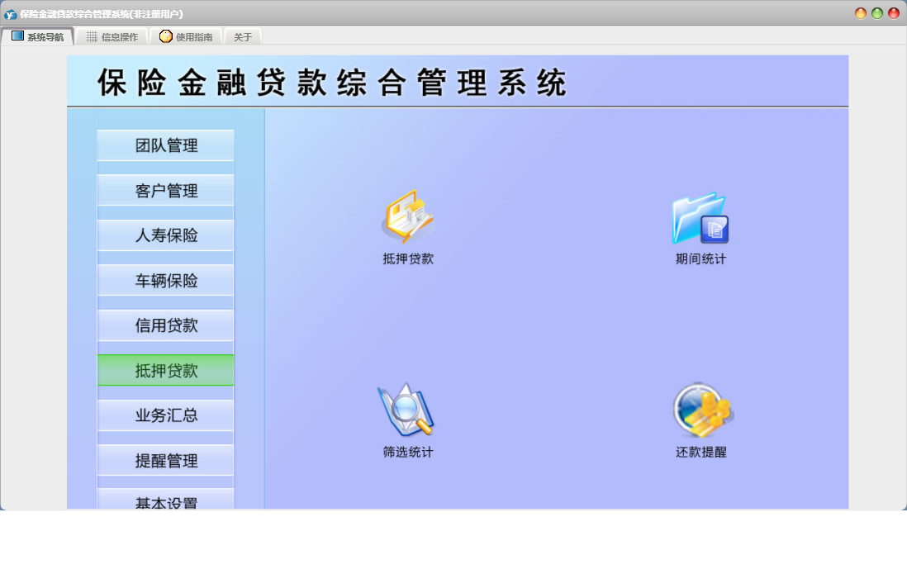Select highlighted 抵押贷款 sidebar button
This screenshot has width=907, height=588.
[x=166, y=371]
